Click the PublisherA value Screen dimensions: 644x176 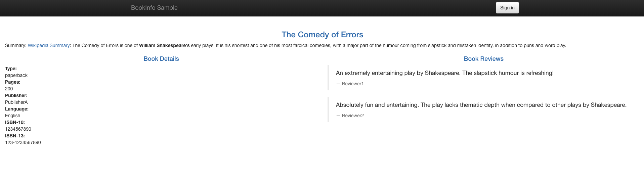(16, 102)
